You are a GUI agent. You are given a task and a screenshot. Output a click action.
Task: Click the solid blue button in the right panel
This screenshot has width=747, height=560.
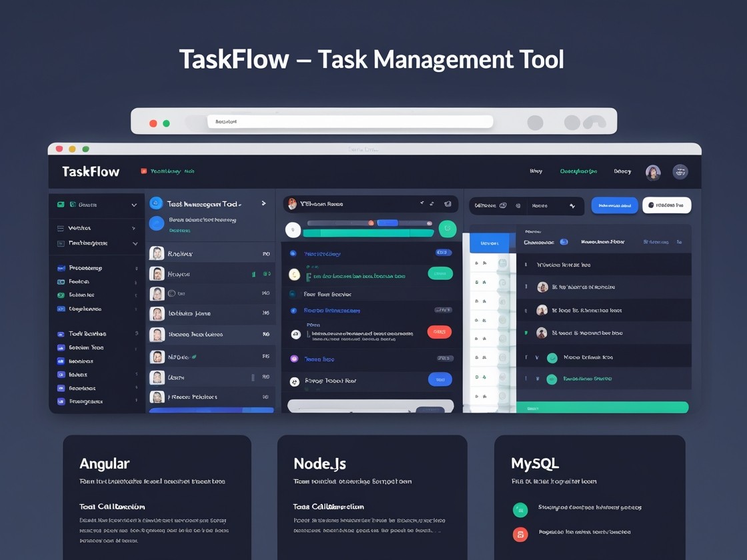click(x=614, y=205)
